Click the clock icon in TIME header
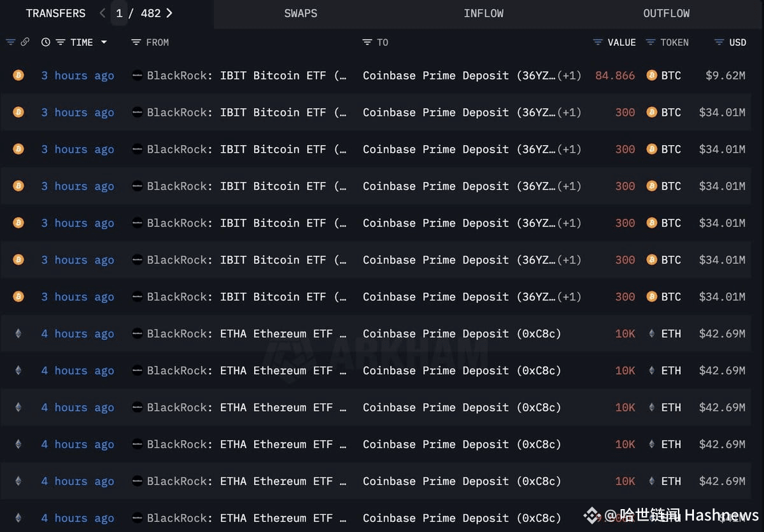764x532 pixels. click(x=46, y=42)
